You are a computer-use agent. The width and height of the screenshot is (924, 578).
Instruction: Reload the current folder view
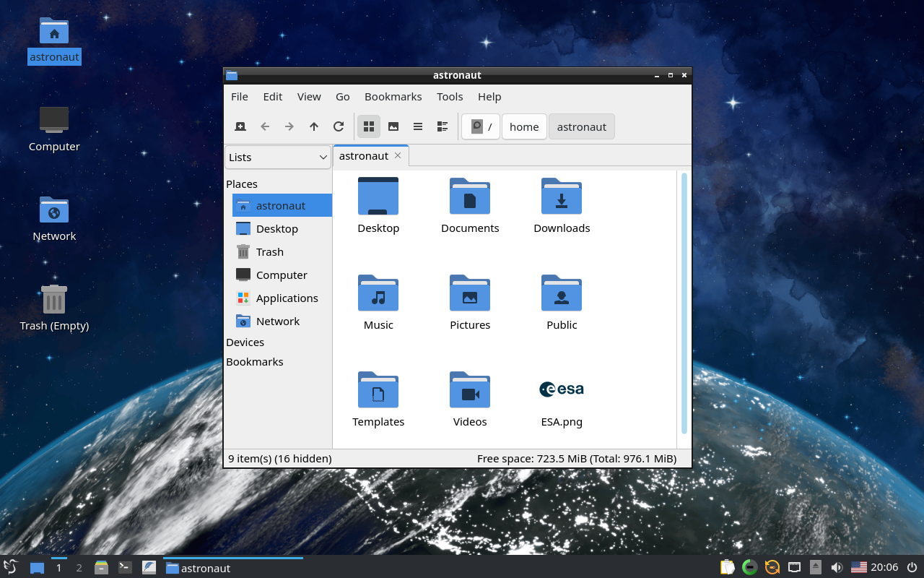[x=339, y=126]
